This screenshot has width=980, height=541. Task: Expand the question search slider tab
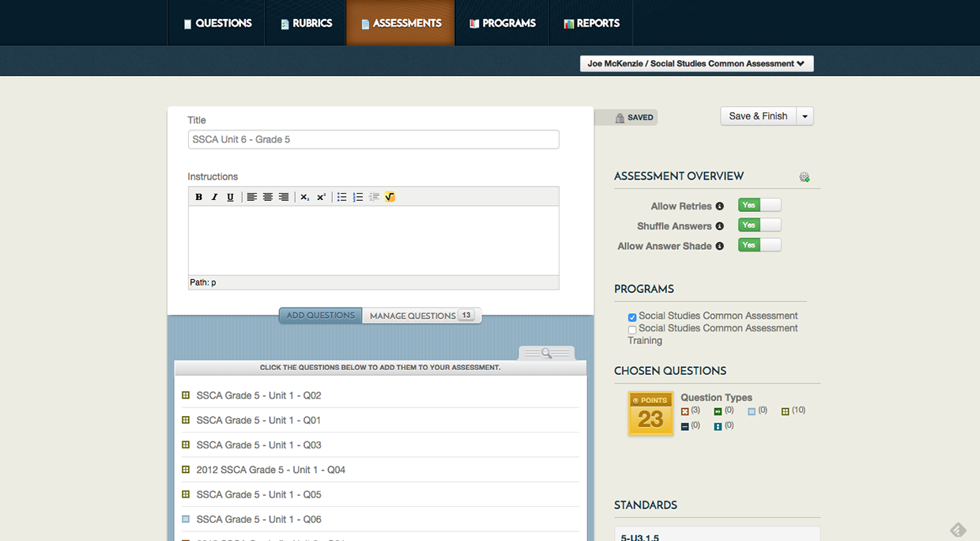[546, 353]
